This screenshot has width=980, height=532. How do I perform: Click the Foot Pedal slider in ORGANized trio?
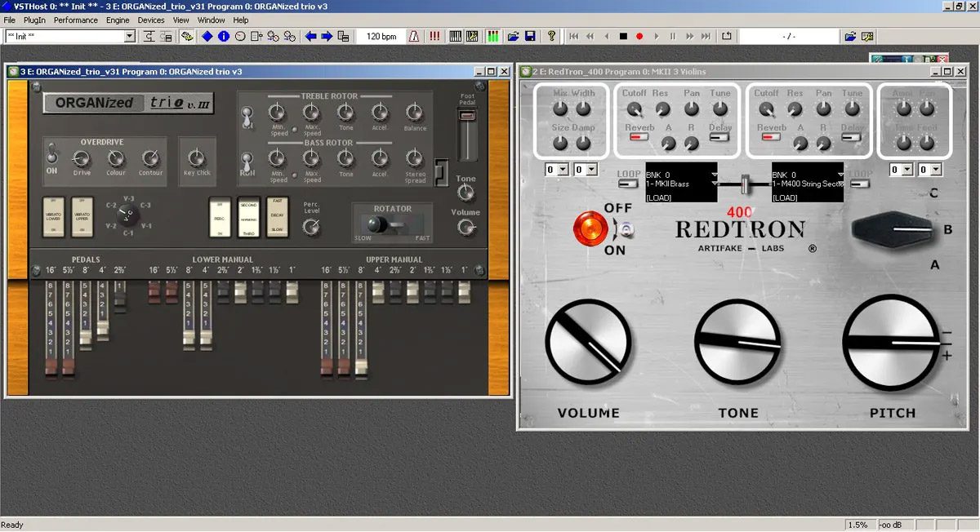coord(467,135)
